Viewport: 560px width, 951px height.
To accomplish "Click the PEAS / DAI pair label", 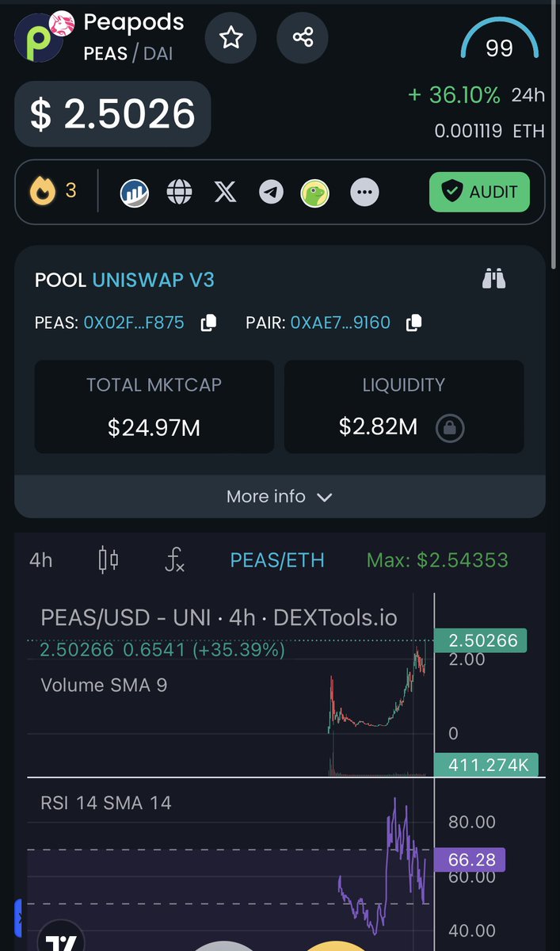I will [x=128, y=54].
